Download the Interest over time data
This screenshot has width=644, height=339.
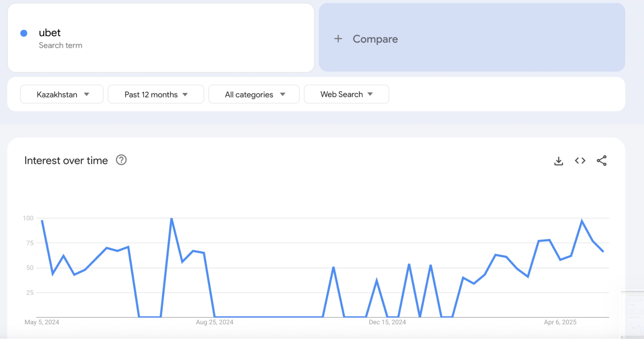(x=559, y=161)
